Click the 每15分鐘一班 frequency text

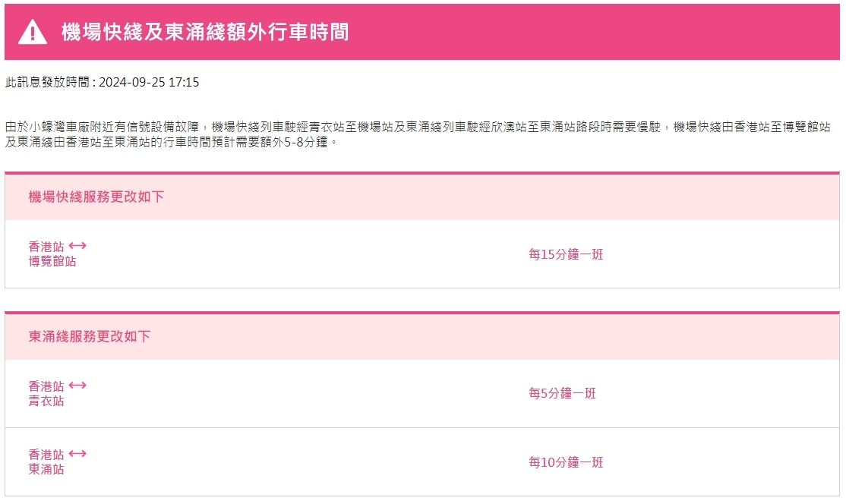[566, 254]
